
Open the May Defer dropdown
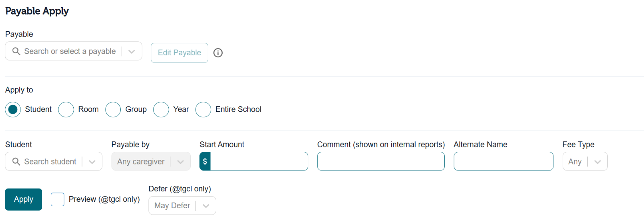[x=182, y=205]
